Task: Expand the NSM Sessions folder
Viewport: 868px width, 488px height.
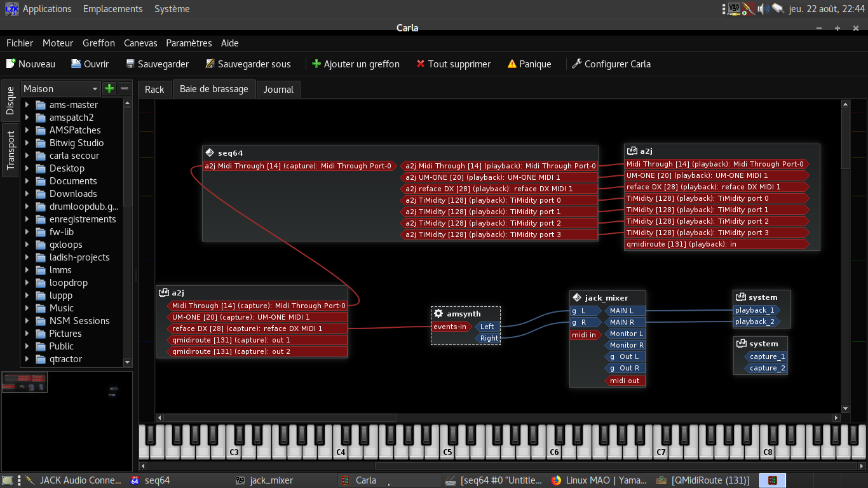Action: 27,321
